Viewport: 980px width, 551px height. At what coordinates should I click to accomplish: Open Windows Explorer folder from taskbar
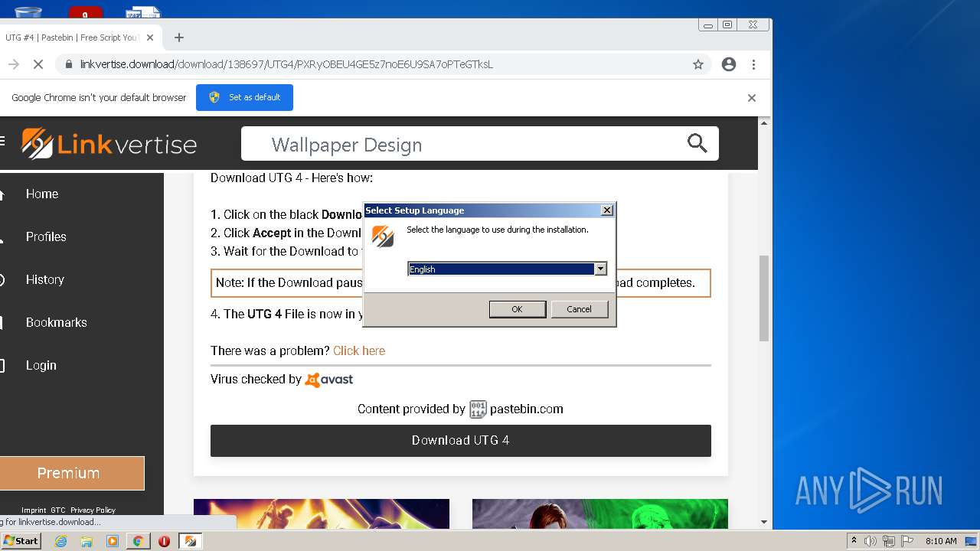pos(87,541)
